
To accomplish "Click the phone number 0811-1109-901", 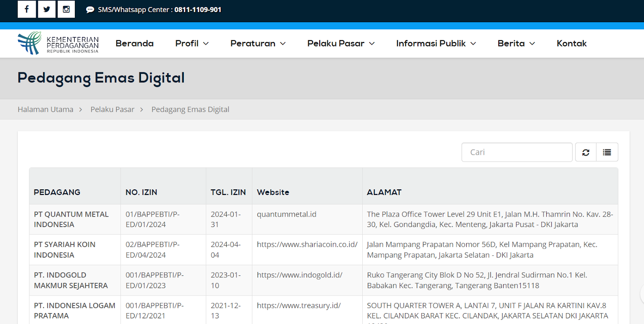I will (198, 10).
